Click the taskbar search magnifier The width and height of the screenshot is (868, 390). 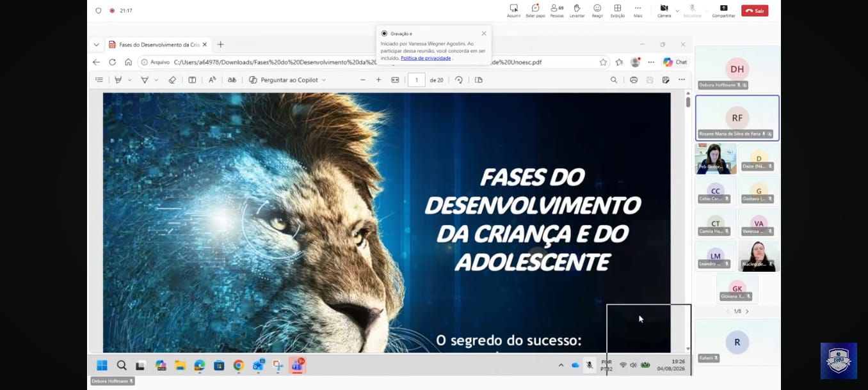coord(122,365)
